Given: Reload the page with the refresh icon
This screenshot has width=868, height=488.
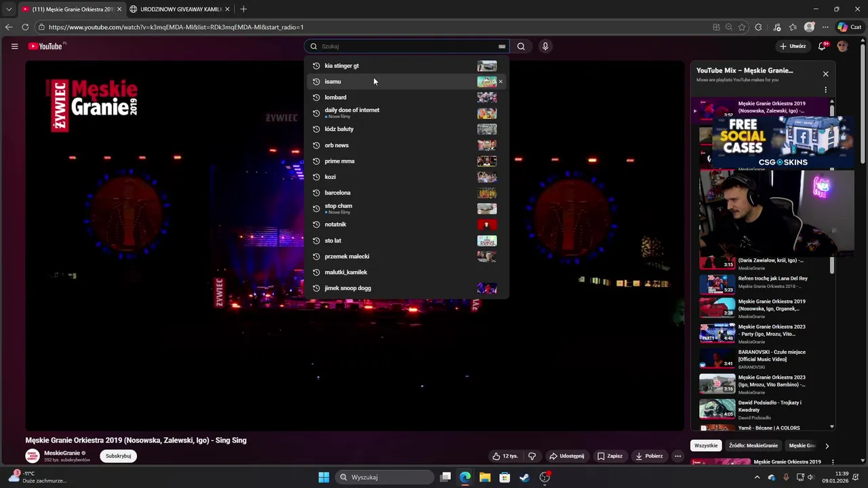Looking at the screenshot, I should [x=25, y=27].
